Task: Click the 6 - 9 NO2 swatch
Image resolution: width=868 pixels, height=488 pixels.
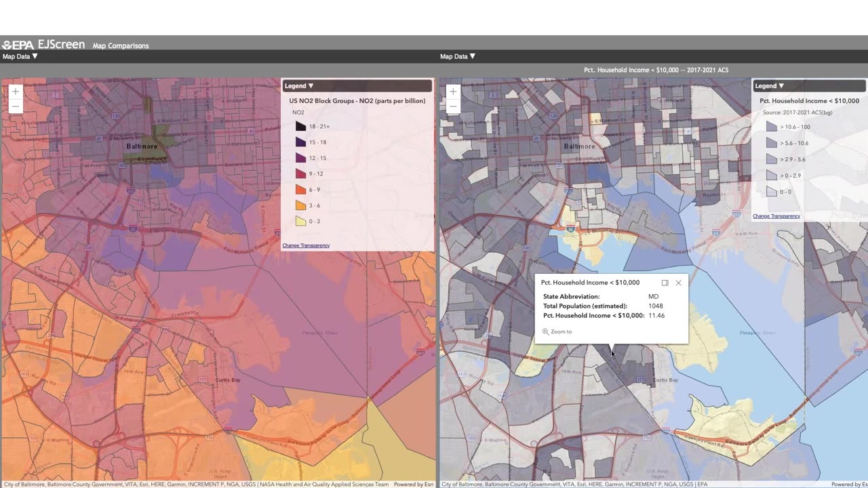Action: pyautogui.click(x=300, y=190)
